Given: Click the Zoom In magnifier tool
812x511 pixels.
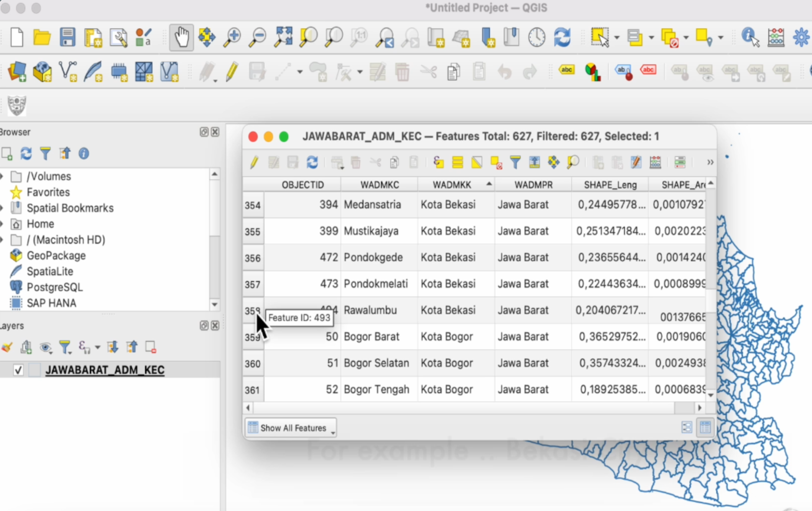Looking at the screenshot, I should [232, 37].
